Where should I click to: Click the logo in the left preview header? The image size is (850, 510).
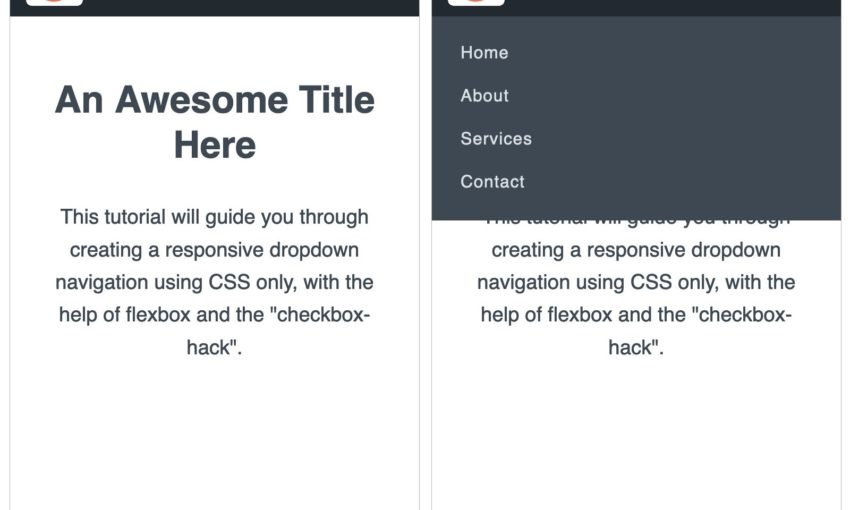54,2
